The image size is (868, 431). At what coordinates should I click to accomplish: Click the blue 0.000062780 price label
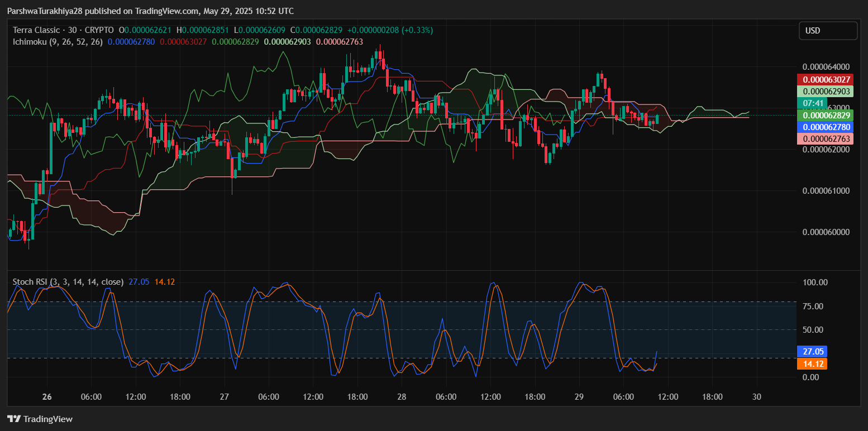(x=825, y=127)
